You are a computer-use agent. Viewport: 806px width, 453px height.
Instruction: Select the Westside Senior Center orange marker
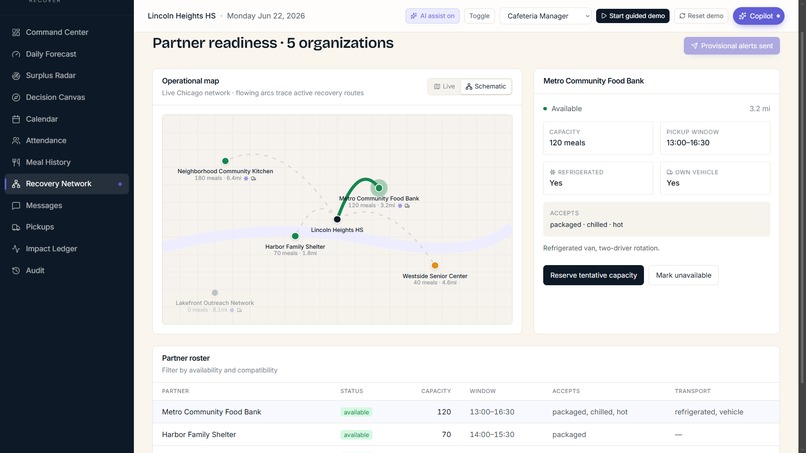[435, 265]
